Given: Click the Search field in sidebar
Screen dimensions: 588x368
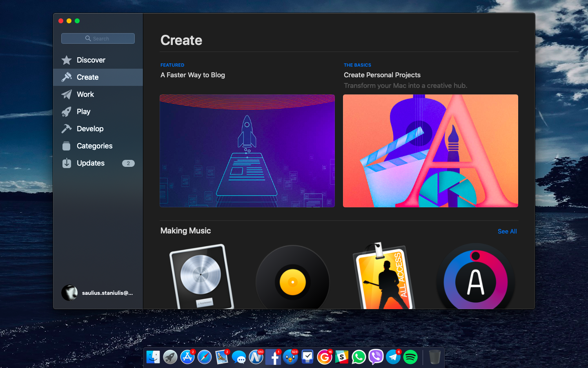Looking at the screenshot, I should coord(98,38).
